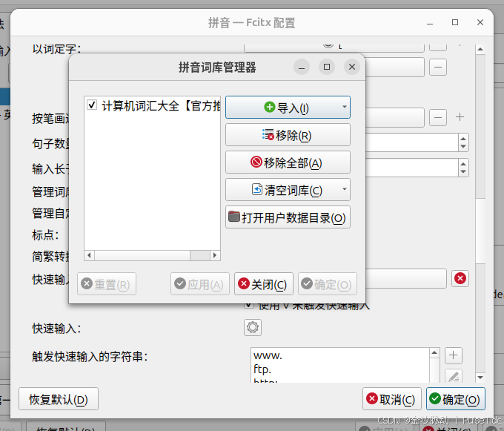The image size is (504, 431).
Task: Click the red clear icon beside quick input field
Action: coord(460,278)
